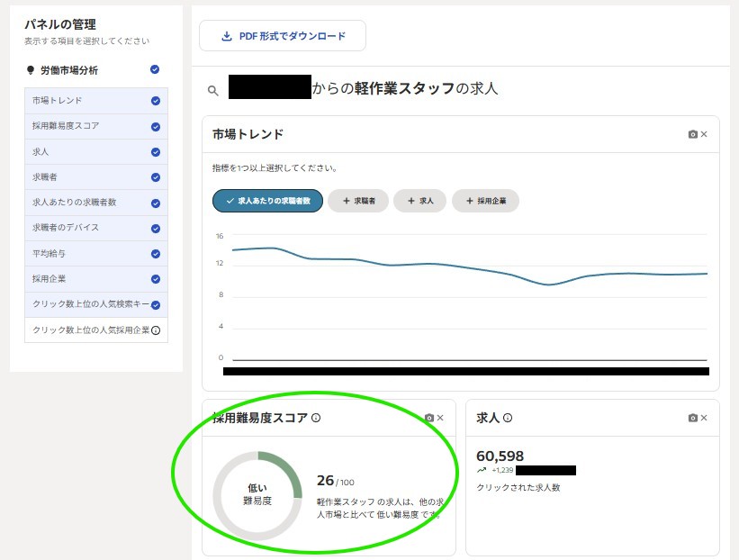
Task: Click the 表示する項目を選択してください subtitle
Action: (86, 41)
